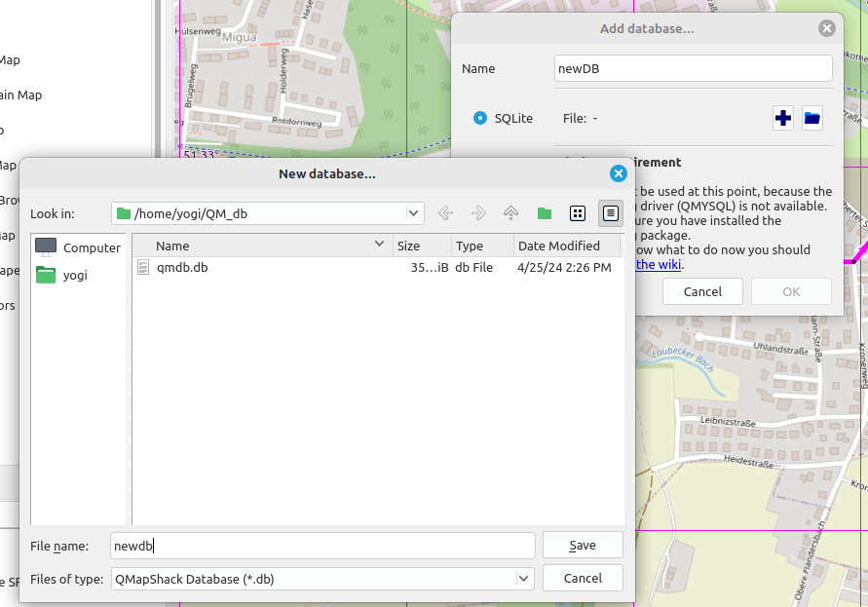Go forward in file dialog history

click(x=478, y=213)
